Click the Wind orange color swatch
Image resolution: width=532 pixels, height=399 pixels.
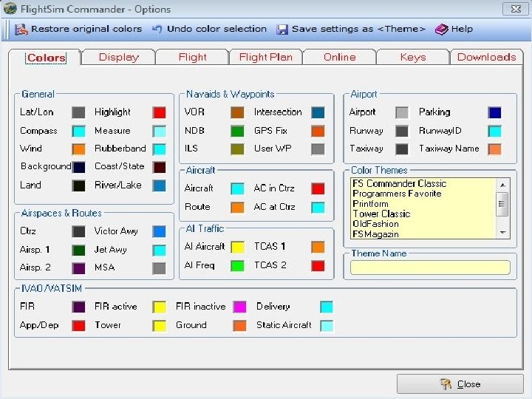click(x=78, y=149)
